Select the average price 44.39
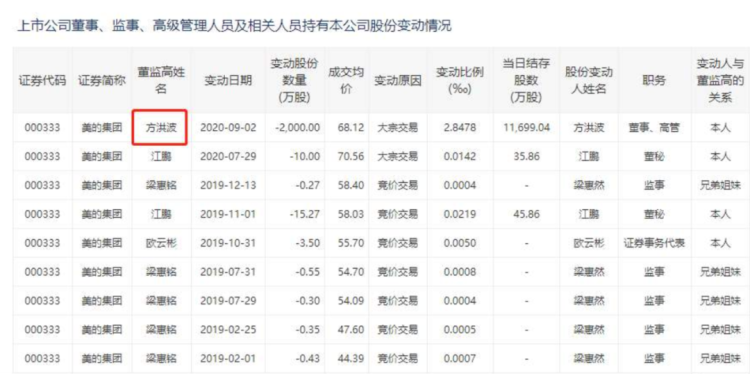The image size is (750, 374). [350, 358]
